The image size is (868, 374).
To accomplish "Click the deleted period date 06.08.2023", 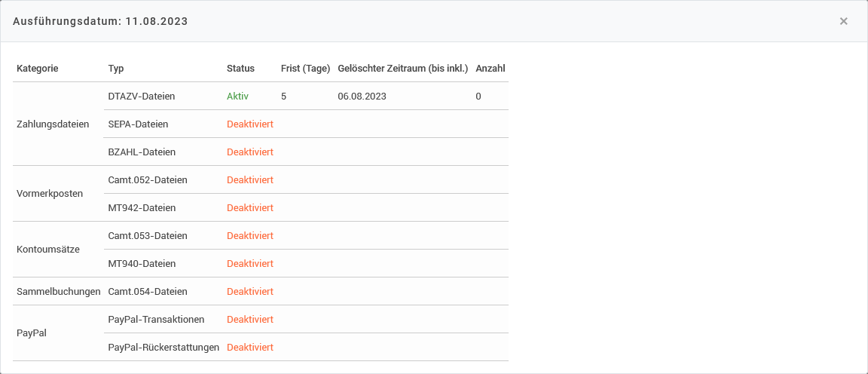I will pos(362,97).
